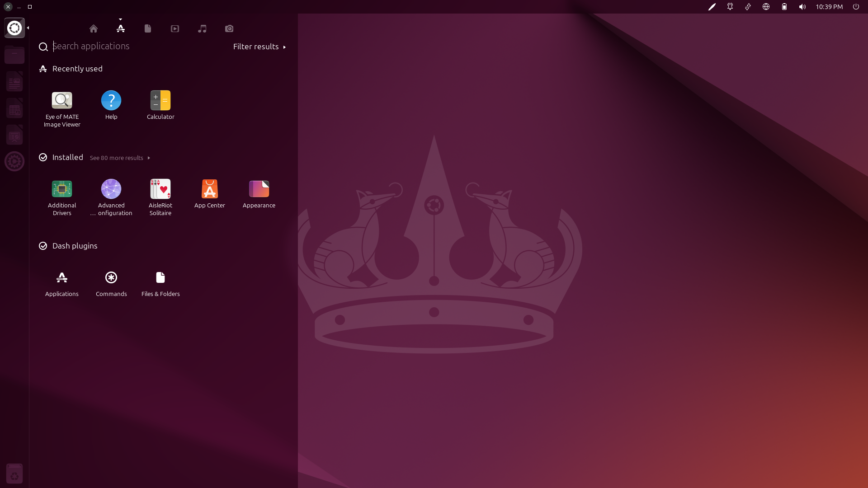This screenshot has height=488, width=868.
Task: Open the volume indicator in panel
Action: tap(802, 7)
